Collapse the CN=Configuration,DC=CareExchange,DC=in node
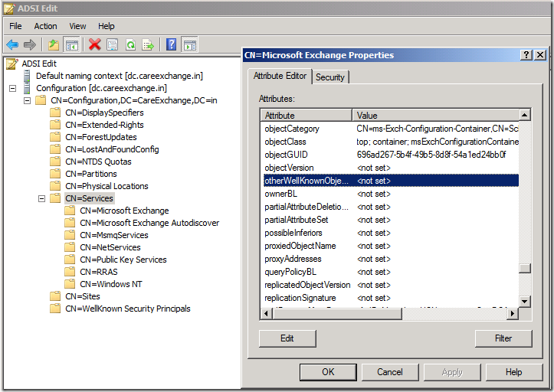 (x=28, y=100)
